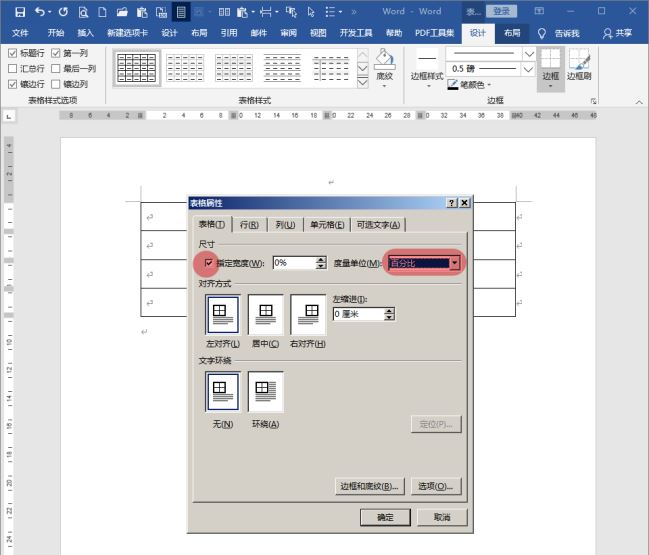This screenshot has width=649, height=555.
Task: Open the measurement unit (度量单位) dropdown
Action: (x=455, y=263)
